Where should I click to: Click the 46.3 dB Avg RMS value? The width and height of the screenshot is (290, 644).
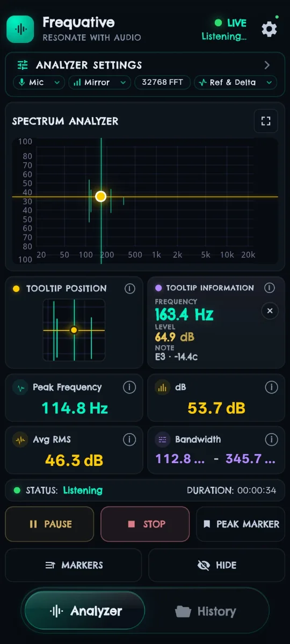(x=74, y=460)
